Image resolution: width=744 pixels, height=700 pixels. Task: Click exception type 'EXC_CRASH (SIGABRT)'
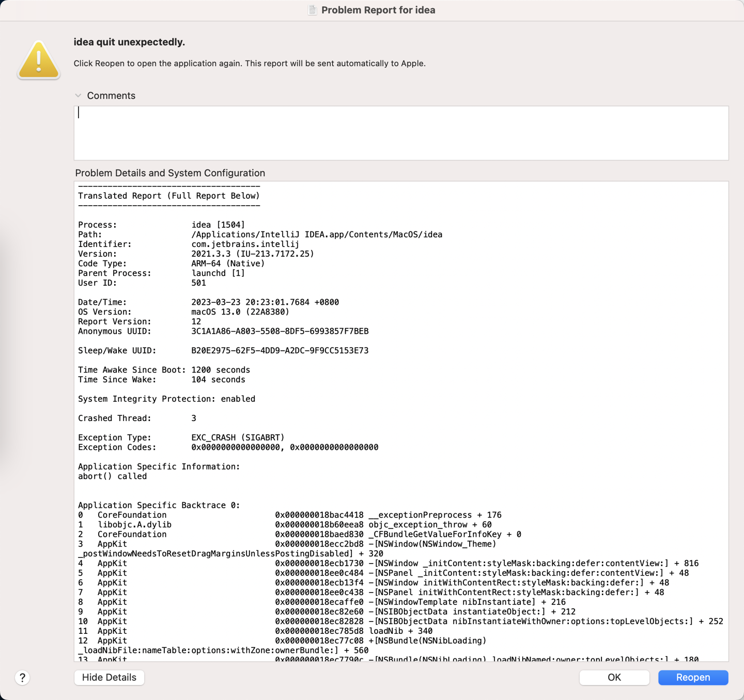(x=238, y=438)
